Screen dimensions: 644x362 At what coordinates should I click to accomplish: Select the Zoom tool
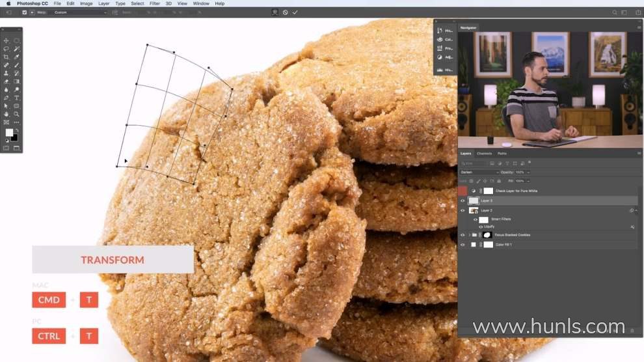pyautogui.click(x=16, y=114)
